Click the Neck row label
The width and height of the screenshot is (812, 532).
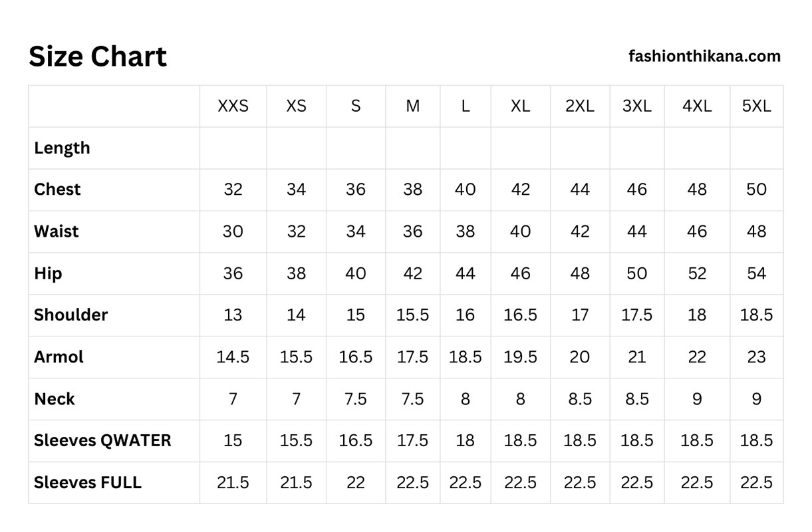coord(55,399)
